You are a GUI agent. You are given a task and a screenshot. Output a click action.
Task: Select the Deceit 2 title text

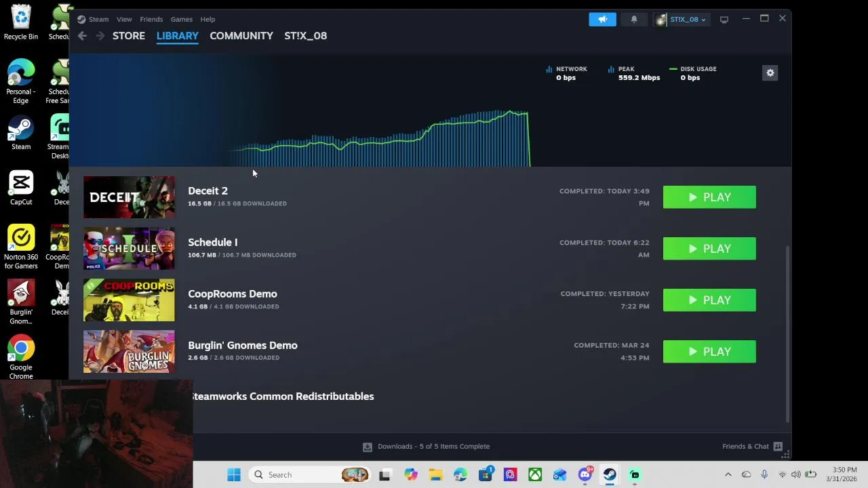point(208,191)
